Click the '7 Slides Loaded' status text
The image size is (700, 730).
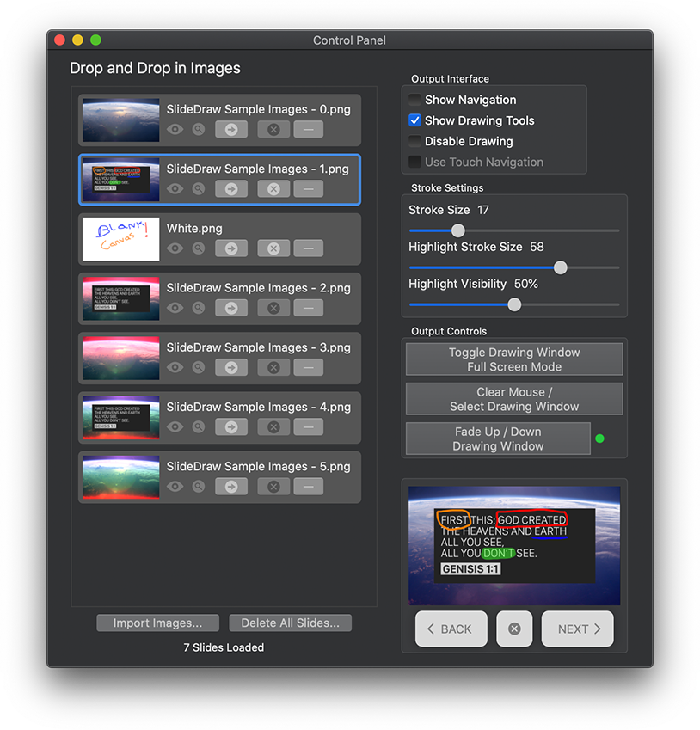tap(224, 647)
